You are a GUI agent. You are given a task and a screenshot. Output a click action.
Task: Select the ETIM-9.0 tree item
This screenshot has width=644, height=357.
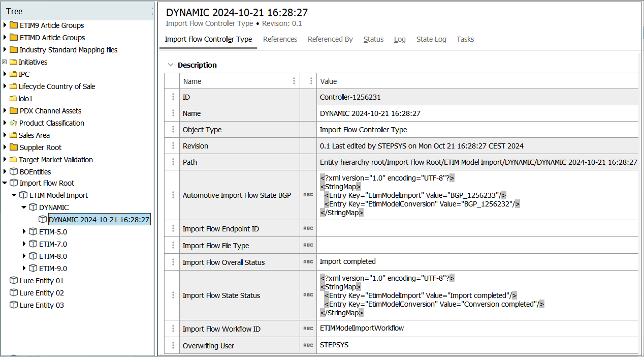tap(53, 269)
